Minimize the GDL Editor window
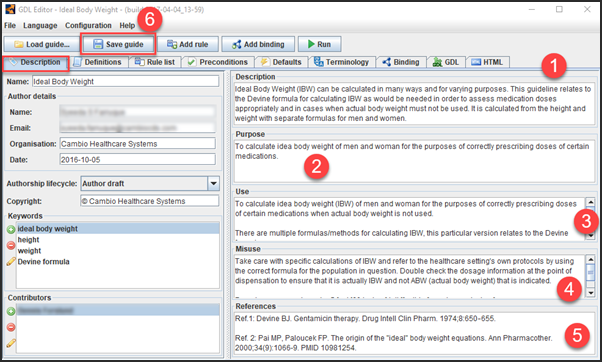 tap(532, 9)
